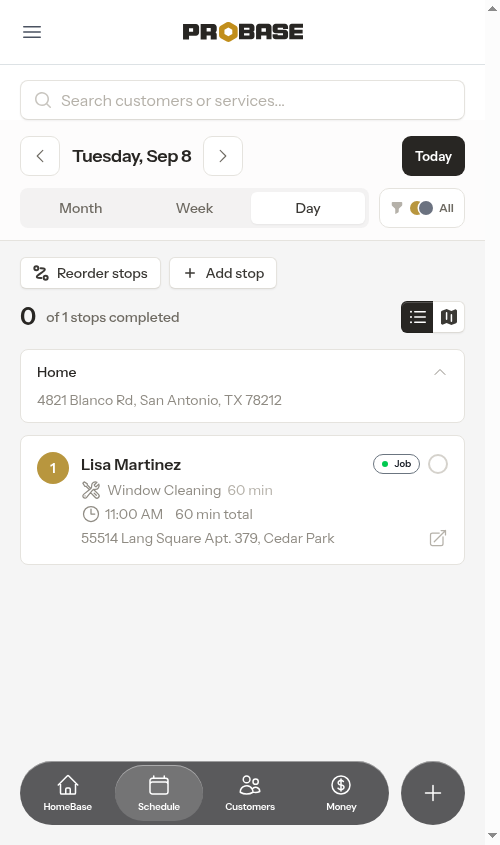500x845 pixels.
Task: Open the Schedule navigation item
Action: (159, 793)
